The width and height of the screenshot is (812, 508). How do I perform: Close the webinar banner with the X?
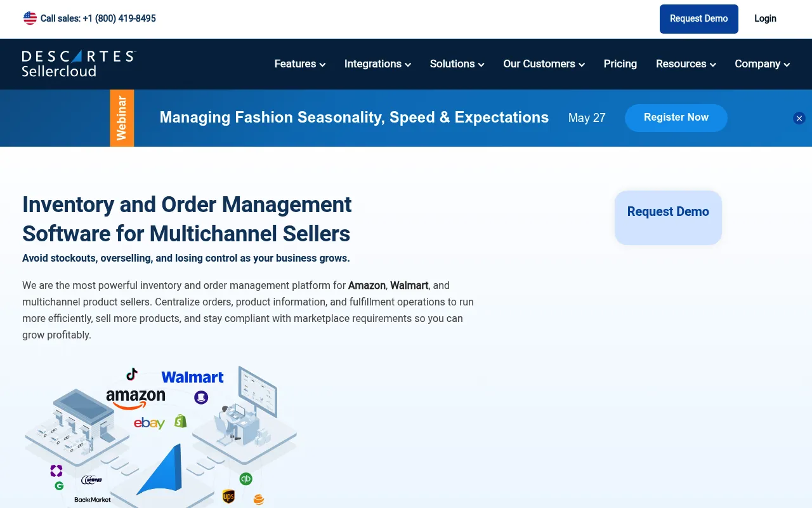[x=799, y=118]
